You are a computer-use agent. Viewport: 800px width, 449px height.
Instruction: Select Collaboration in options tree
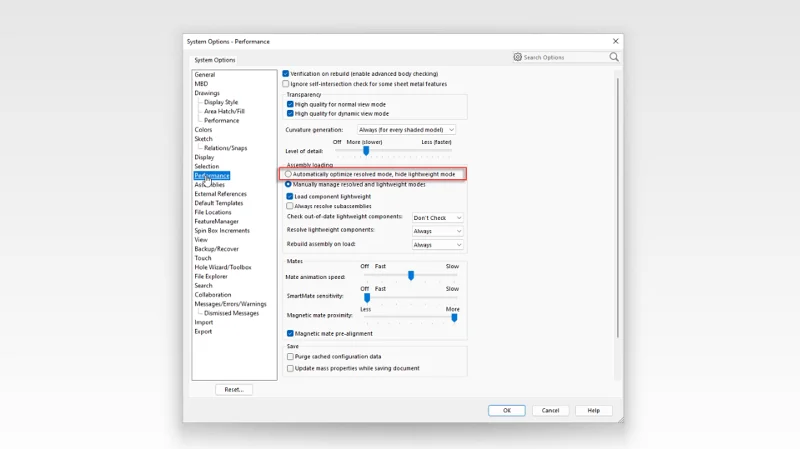213,295
